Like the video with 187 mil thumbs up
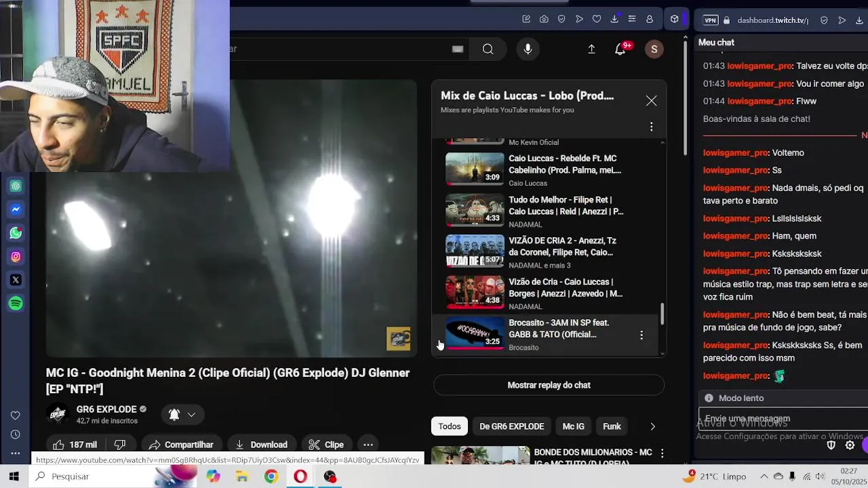Screen dimensions: 868x488 click(x=75, y=445)
